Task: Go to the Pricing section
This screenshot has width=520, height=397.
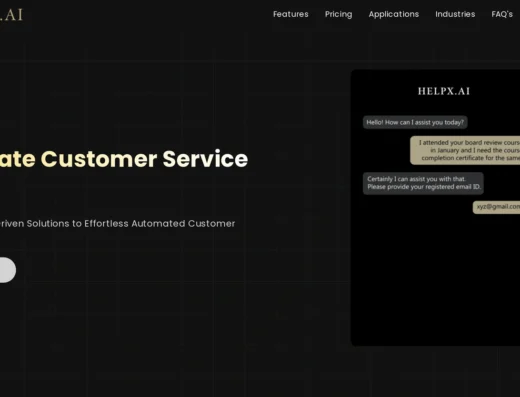Action: click(x=338, y=14)
